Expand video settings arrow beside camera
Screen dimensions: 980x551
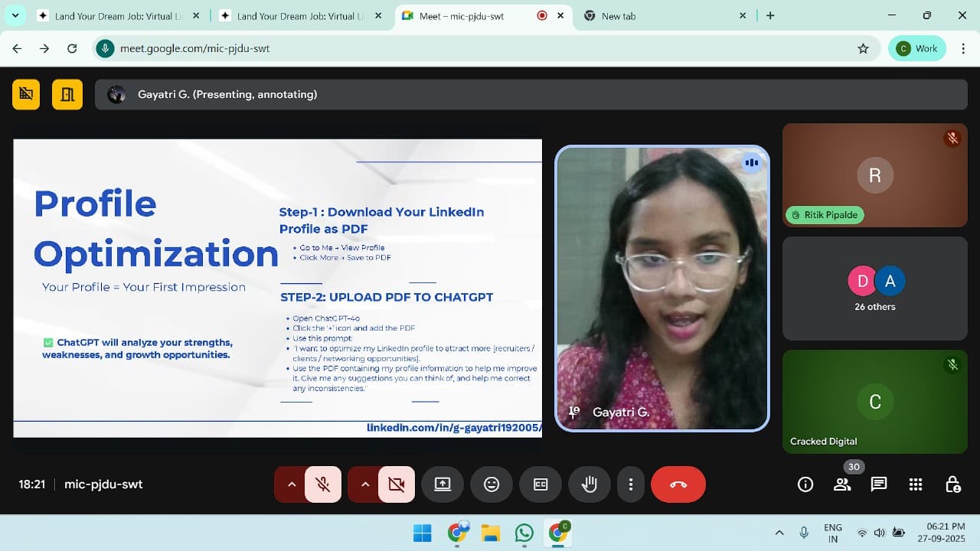[365, 484]
